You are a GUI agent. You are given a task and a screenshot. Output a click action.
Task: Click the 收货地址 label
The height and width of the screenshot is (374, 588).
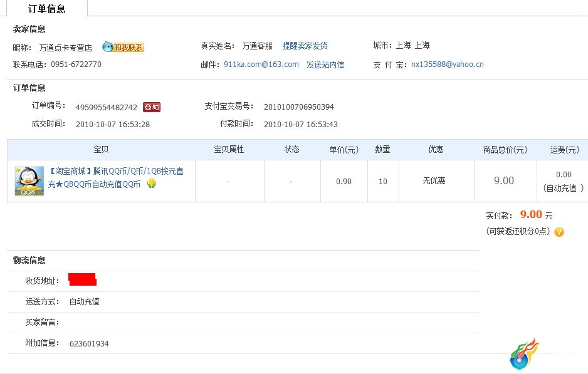click(x=42, y=281)
